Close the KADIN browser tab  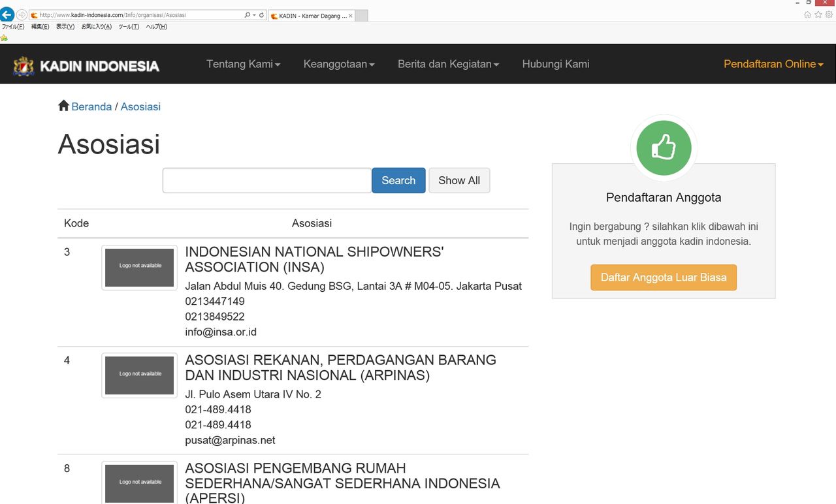(x=351, y=16)
